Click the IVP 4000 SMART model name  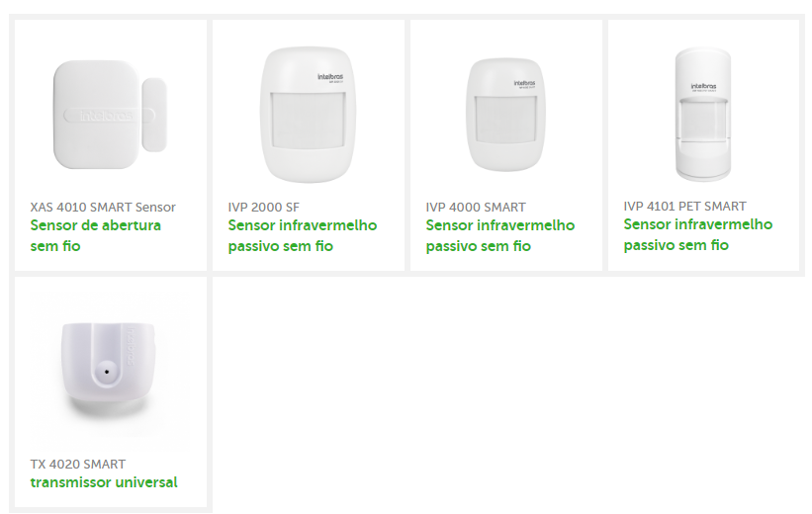click(x=476, y=207)
